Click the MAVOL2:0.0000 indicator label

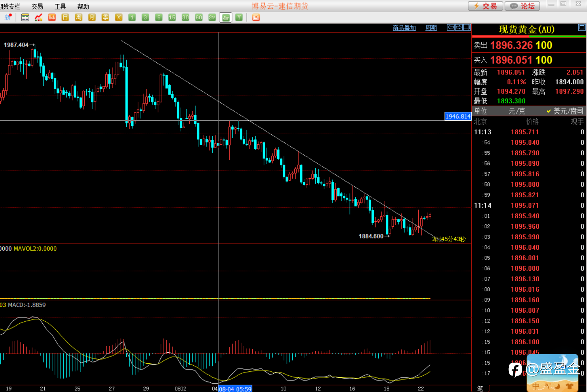35,248
